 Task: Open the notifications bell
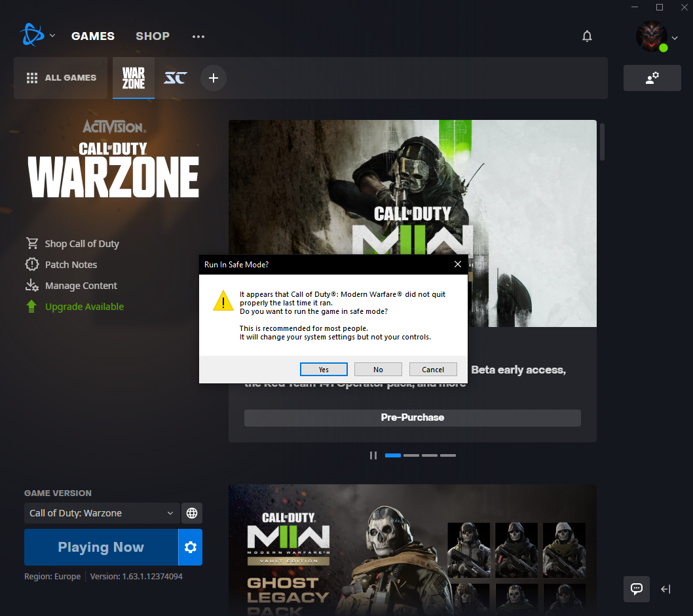587,36
